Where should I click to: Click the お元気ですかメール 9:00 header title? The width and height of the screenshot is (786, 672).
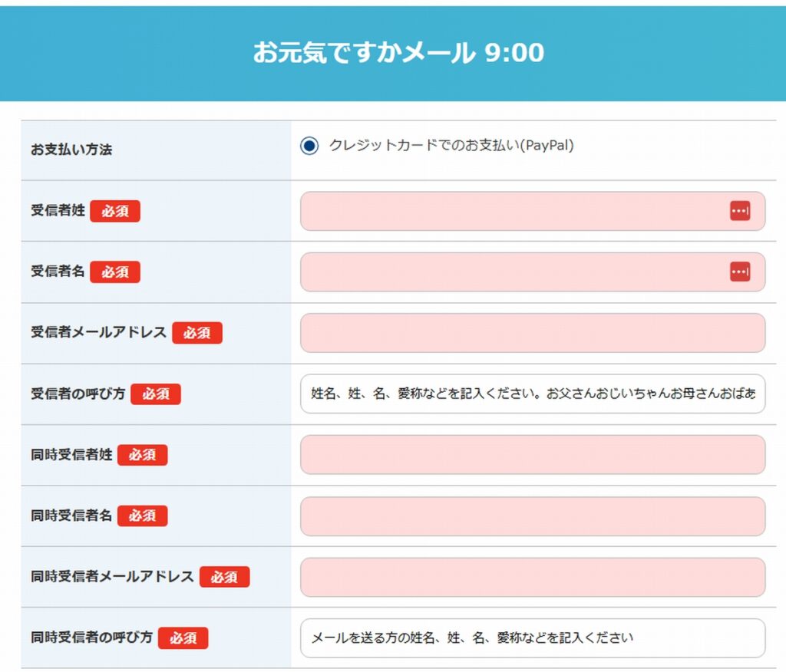pyautogui.click(x=398, y=53)
